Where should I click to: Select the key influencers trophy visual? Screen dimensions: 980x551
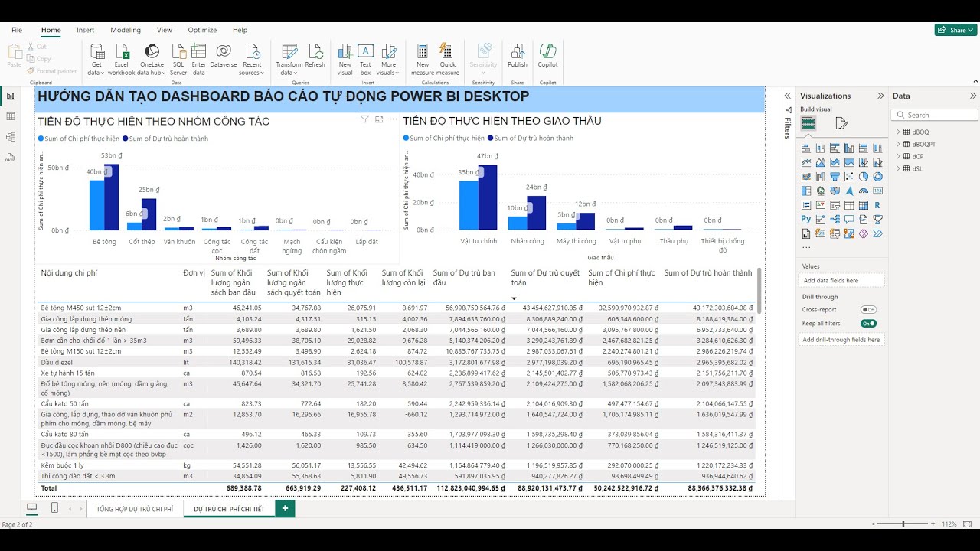coord(878,220)
